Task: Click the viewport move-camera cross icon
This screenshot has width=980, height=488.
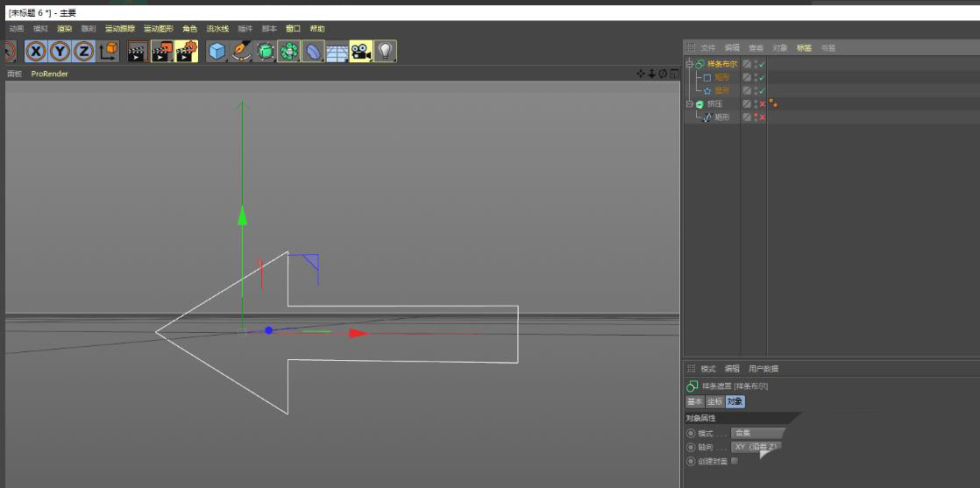Action: pyautogui.click(x=641, y=74)
